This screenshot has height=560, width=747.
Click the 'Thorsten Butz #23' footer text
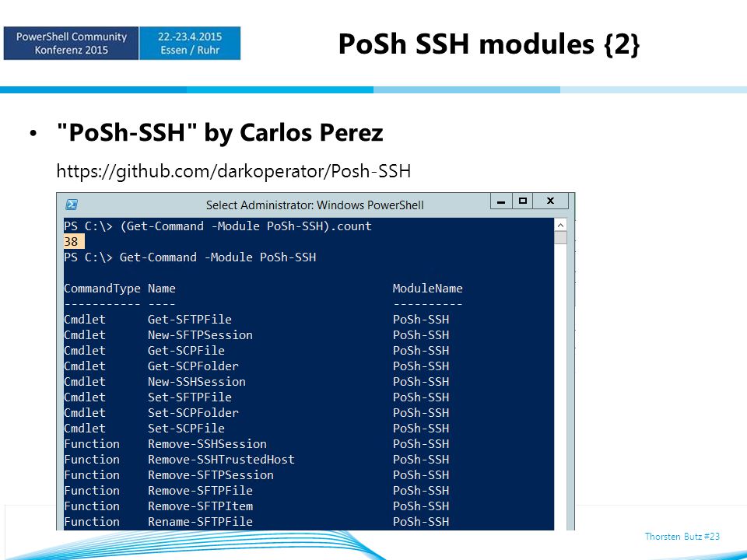pos(682,537)
